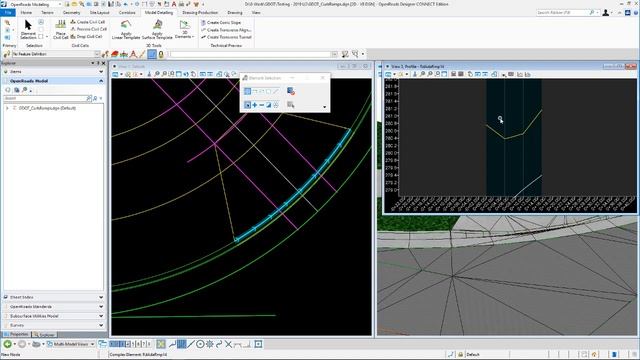Click the green grid toggle icon in bottom toolbar
This screenshot has height=360, width=640.
[161, 344]
